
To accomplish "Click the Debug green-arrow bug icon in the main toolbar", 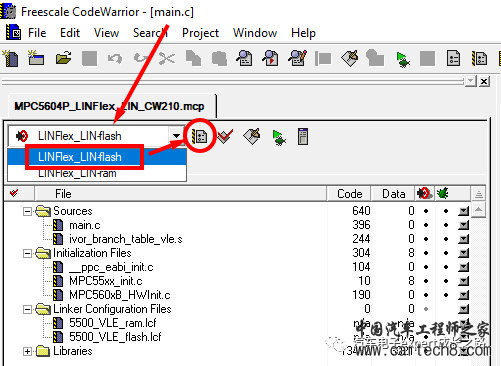I will click(x=402, y=59).
